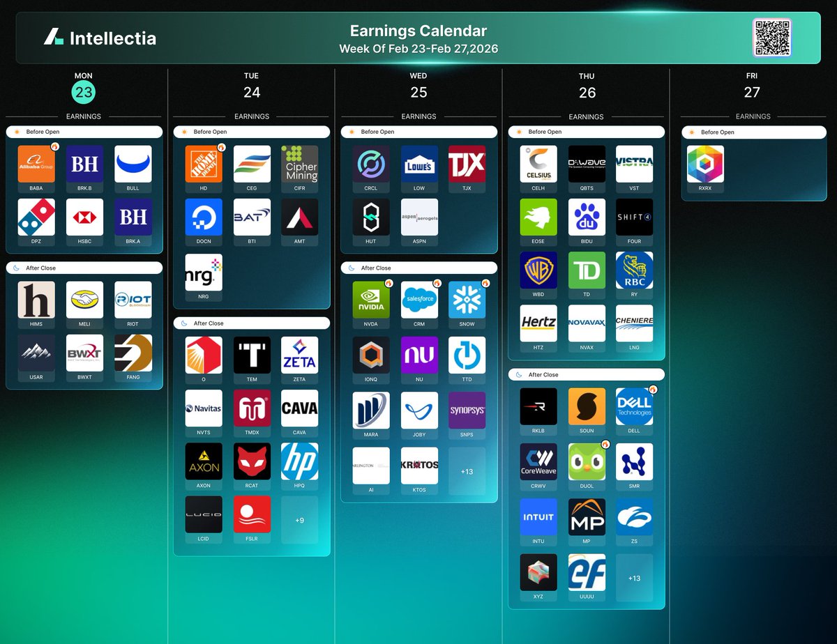The width and height of the screenshot is (837, 644).
Task: Select the CAVA logo tile
Action: [300, 408]
